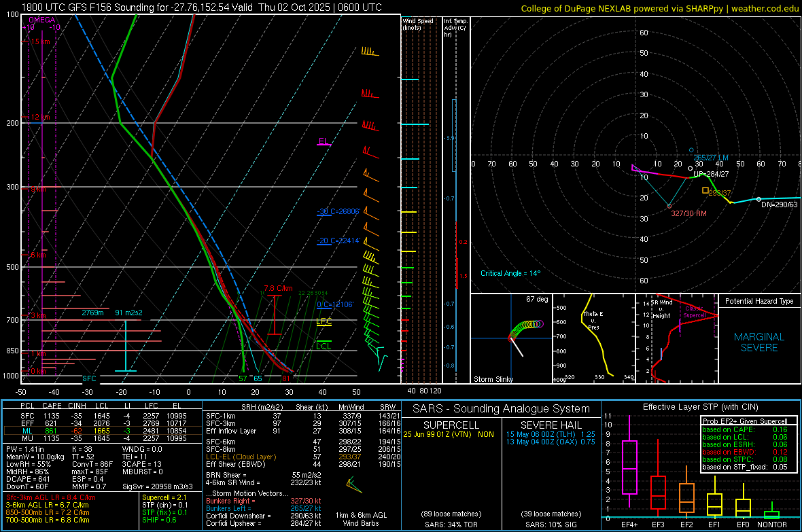
Task: Click the Supercell = 2.1 composite value
Action: (x=164, y=497)
